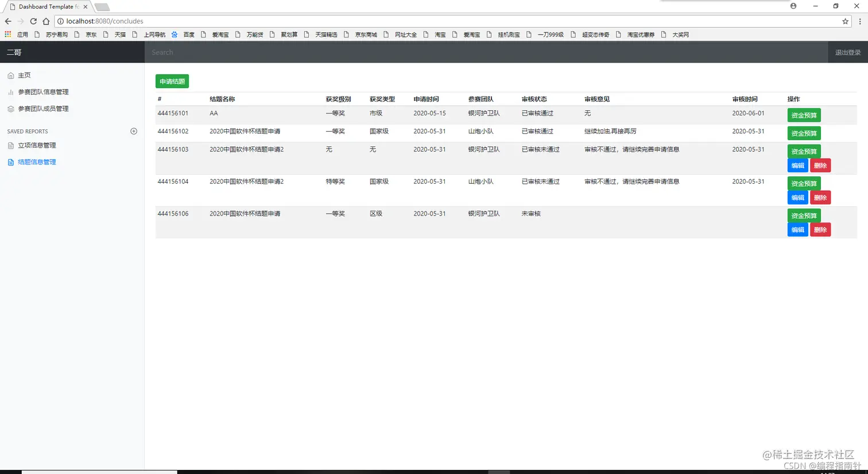Click the 审核状态 column header
Screen dimensions: 868x474
point(534,99)
